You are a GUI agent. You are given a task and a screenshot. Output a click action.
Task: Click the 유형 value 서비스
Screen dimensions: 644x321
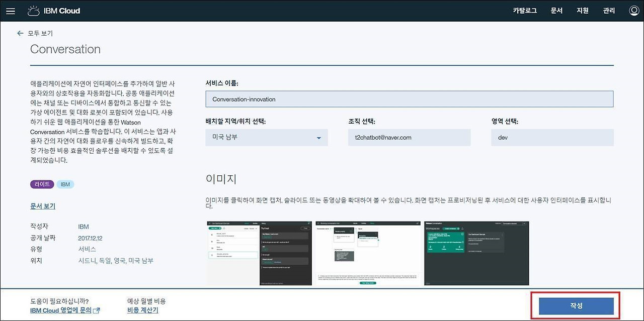coord(87,249)
